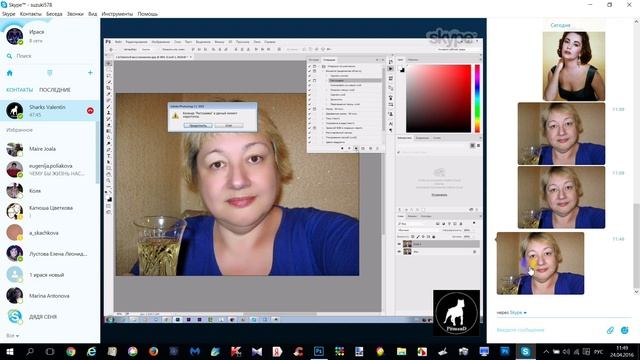End call with red hang-up icon

pyautogui.click(x=90, y=111)
